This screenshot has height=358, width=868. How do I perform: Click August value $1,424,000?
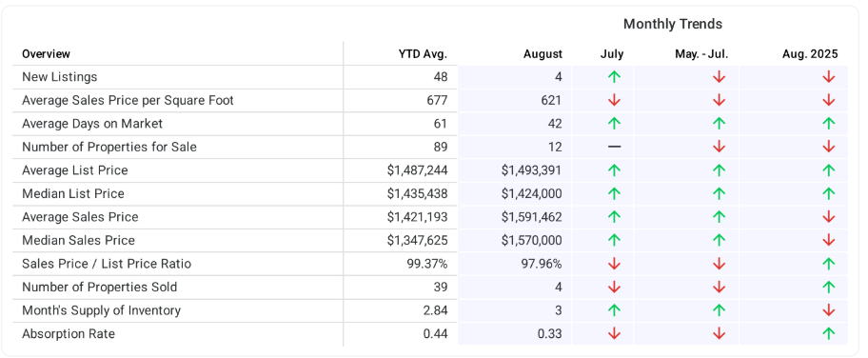pyautogui.click(x=531, y=193)
